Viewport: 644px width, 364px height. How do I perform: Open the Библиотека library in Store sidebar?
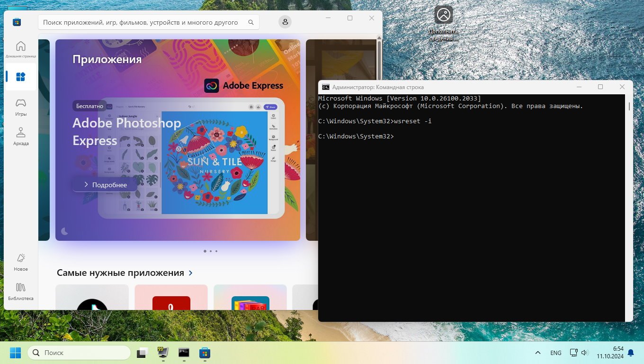pos(21,291)
